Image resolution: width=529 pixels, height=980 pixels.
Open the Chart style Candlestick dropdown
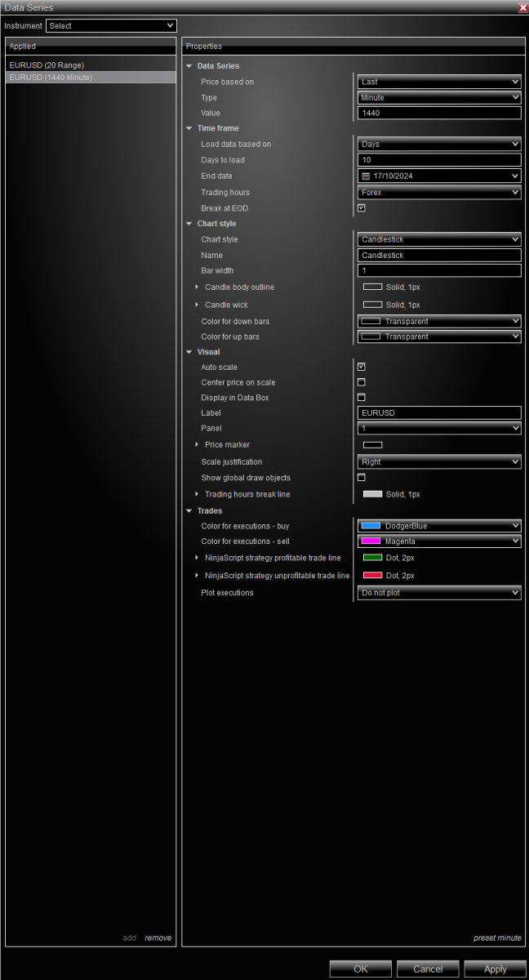(439, 239)
